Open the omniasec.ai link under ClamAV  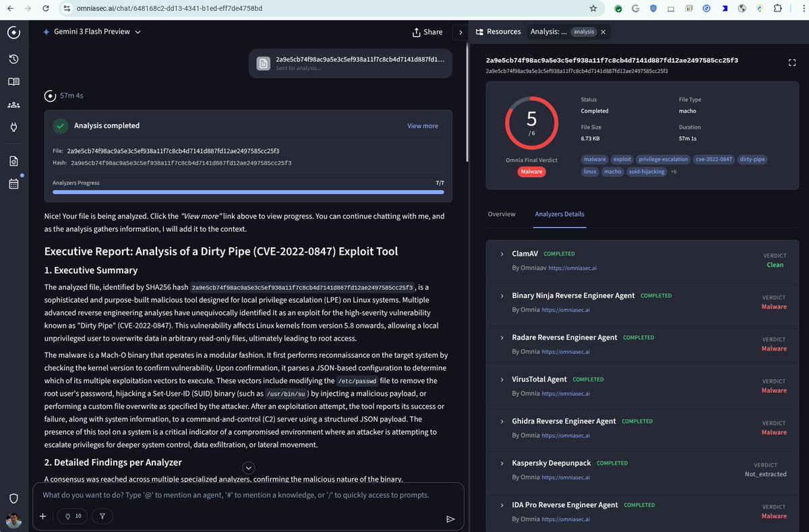click(x=572, y=268)
